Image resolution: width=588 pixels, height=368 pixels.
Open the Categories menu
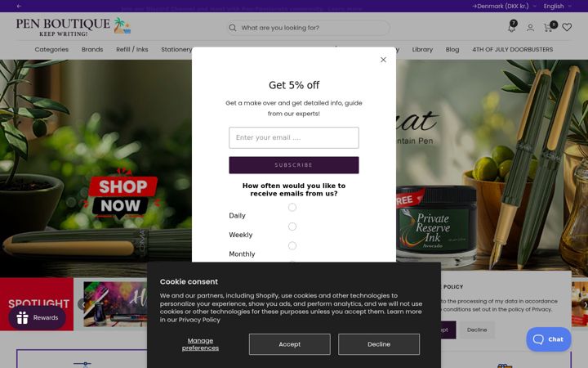[51, 50]
